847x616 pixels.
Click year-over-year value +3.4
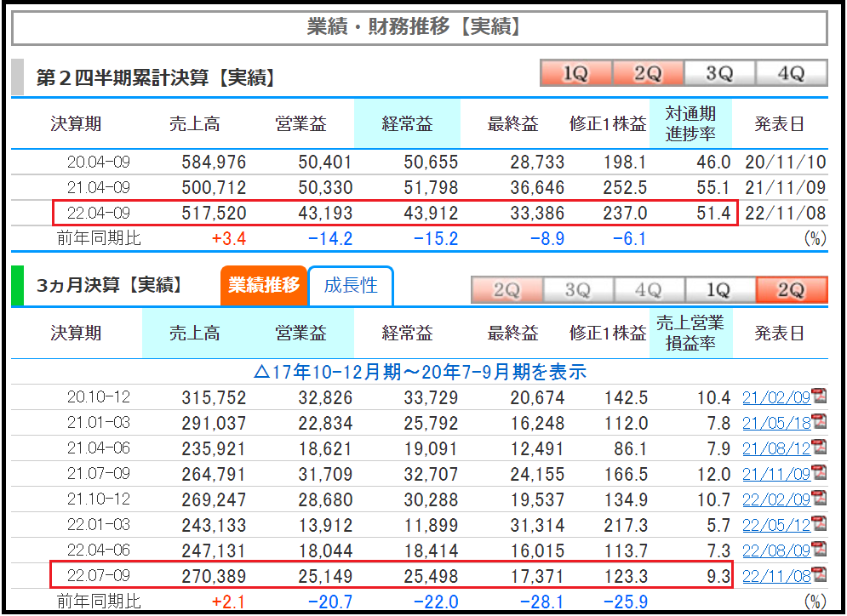click(x=229, y=238)
